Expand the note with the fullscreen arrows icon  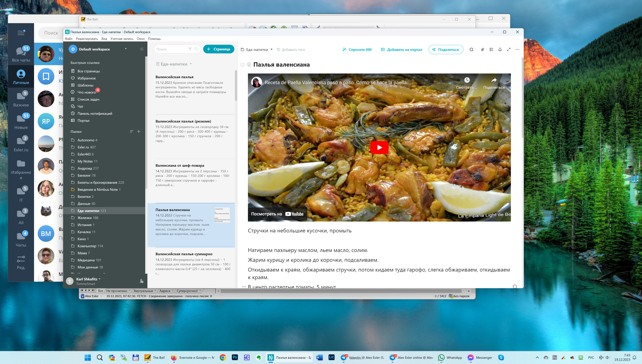[509, 49]
